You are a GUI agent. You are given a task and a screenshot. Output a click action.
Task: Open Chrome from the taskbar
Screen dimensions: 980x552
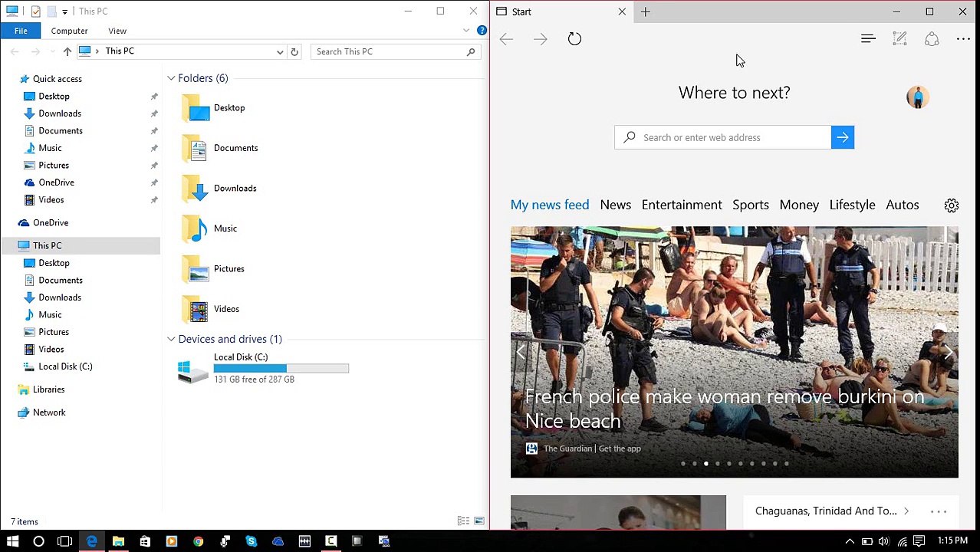pyautogui.click(x=198, y=541)
